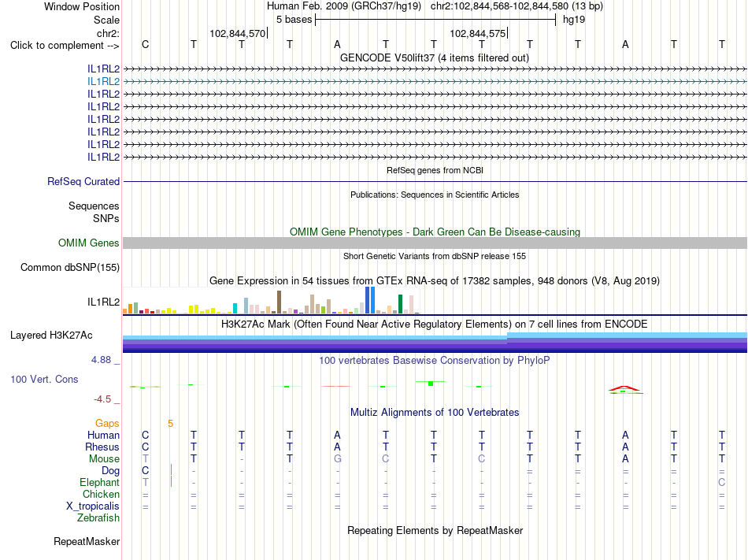This screenshot has height=560, width=748.
Task: Open 'Publications: Sequences in Scientific Articles' title
Action: [x=435, y=195]
